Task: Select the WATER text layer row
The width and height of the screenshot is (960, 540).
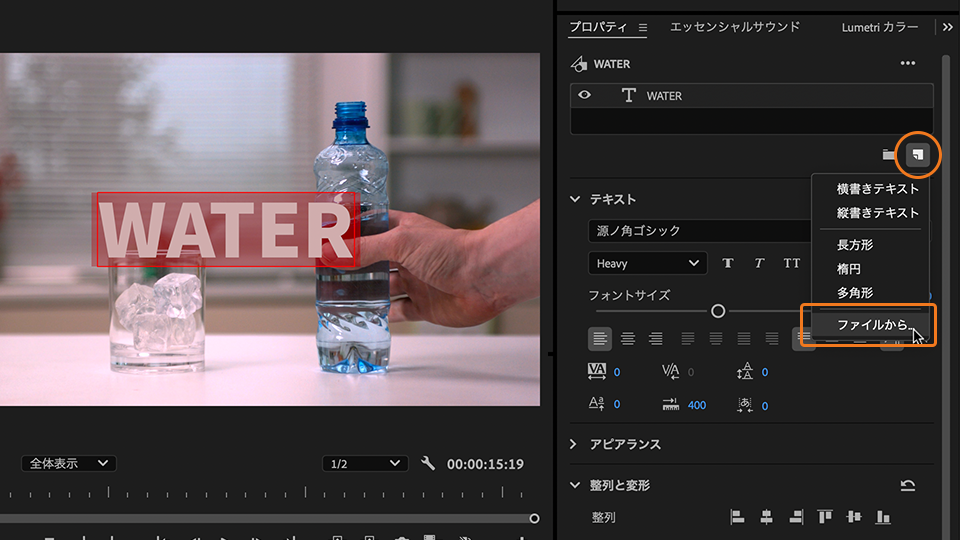Action: click(751, 96)
